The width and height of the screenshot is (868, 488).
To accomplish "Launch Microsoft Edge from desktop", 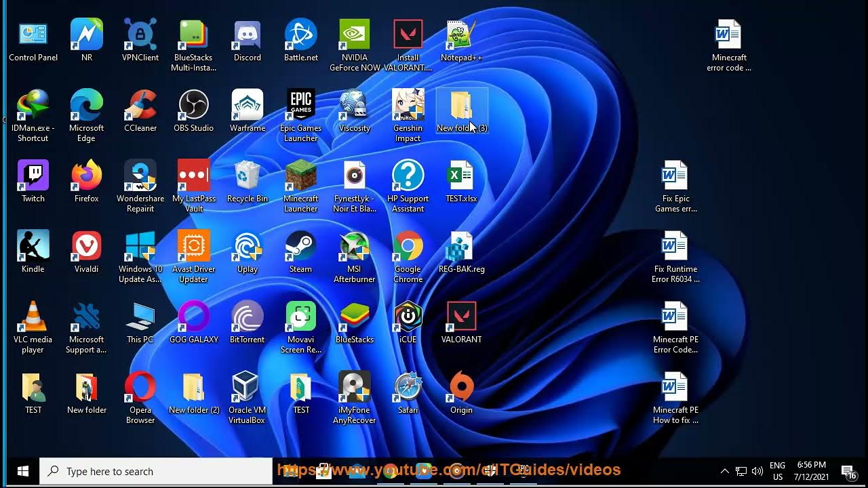I will coord(86,116).
